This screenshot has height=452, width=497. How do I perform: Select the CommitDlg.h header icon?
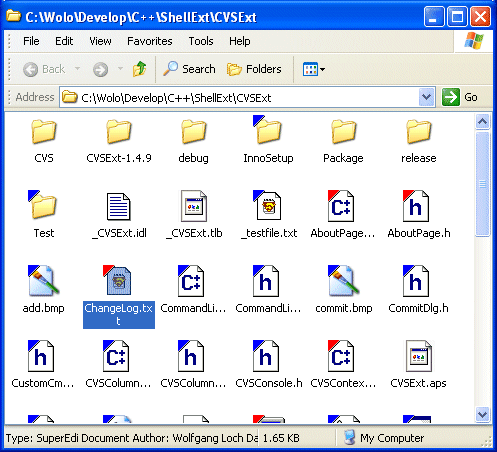point(416,281)
